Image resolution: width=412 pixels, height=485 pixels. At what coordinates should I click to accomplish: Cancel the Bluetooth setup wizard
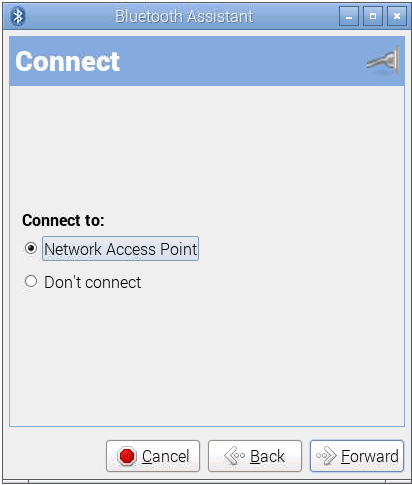click(x=153, y=456)
